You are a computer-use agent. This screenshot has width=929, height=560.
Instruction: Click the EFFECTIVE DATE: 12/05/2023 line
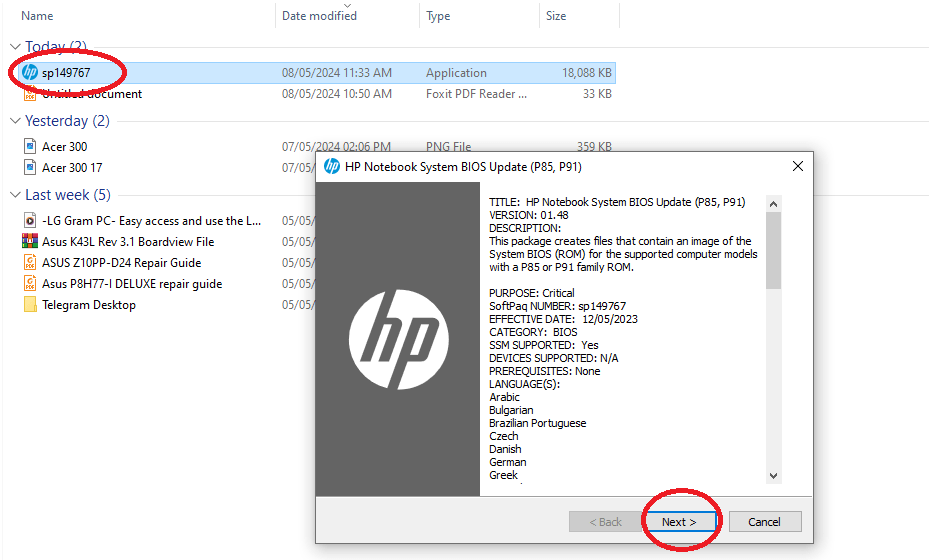coord(563,319)
